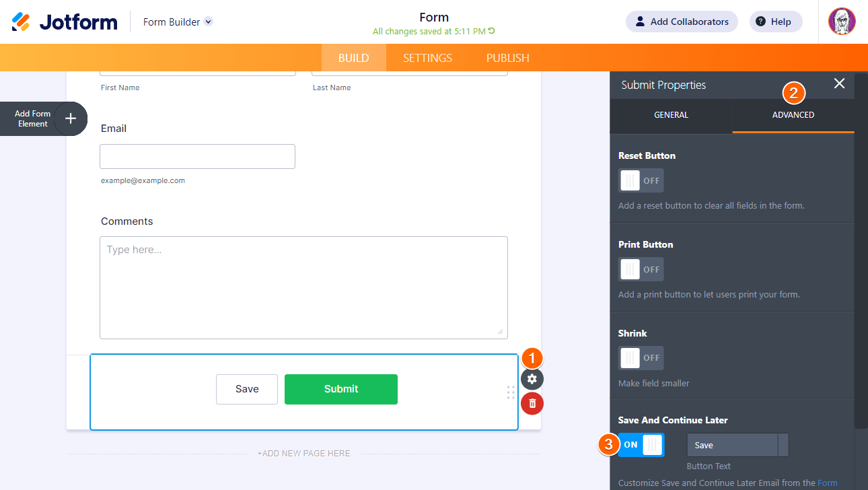868x490 pixels.
Task: Expand the Form Builder dropdown arrow
Action: 209,22
